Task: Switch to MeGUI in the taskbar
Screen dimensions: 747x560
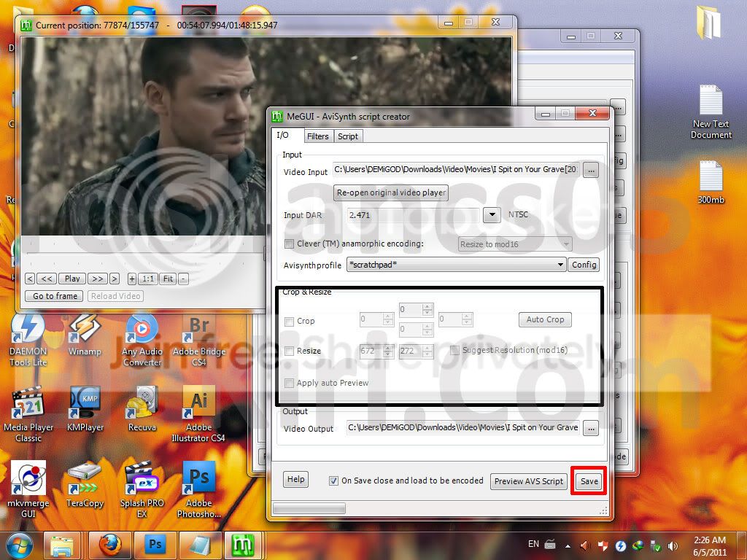Action: click(243, 545)
